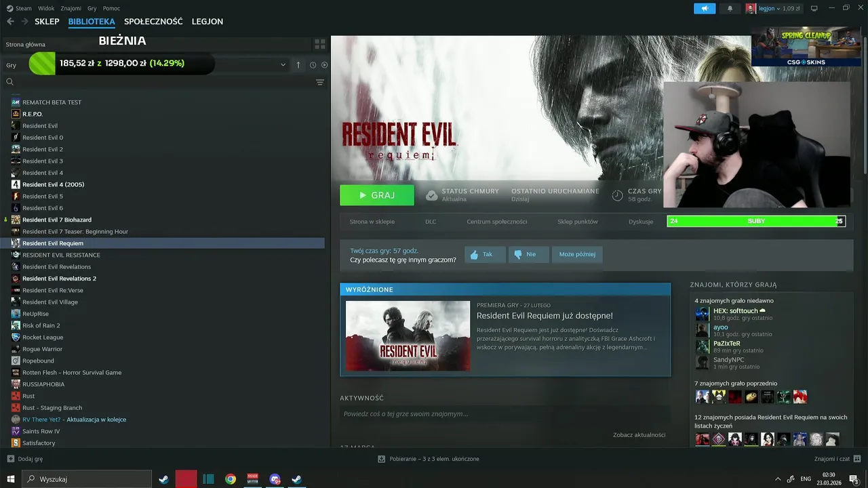Open friend HEX: softtouch profile
The height and width of the screenshot is (488, 868).
[735, 311]
